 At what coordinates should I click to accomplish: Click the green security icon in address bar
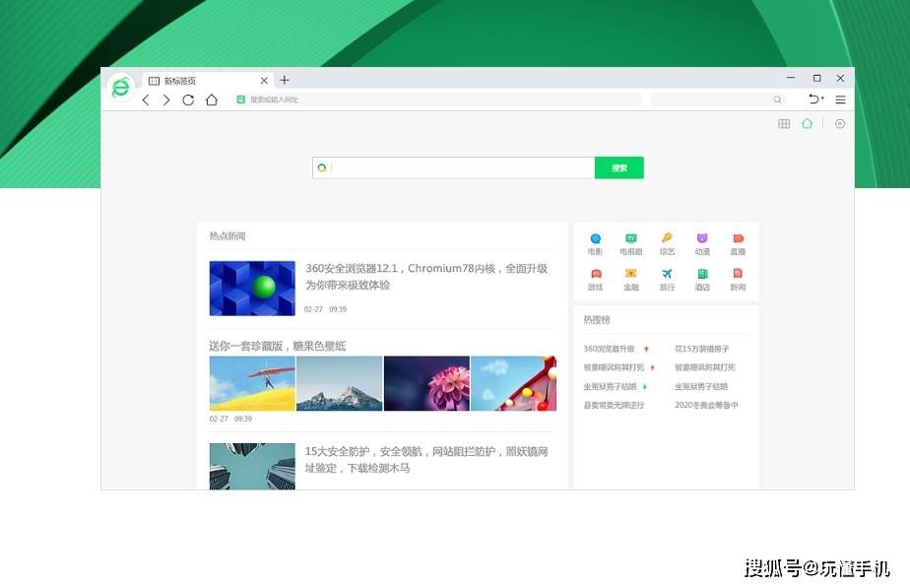click(241, 99)
